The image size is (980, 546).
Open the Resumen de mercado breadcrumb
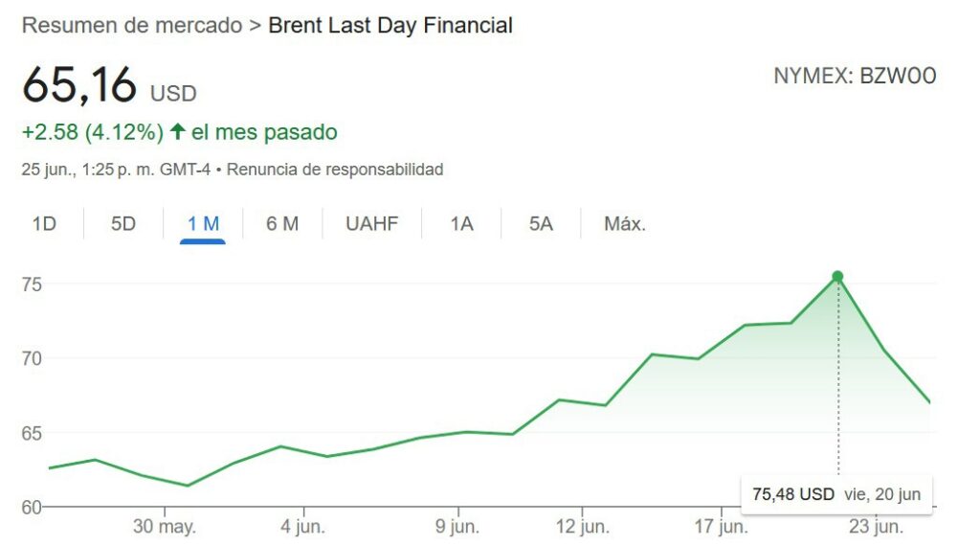[132, 26]
